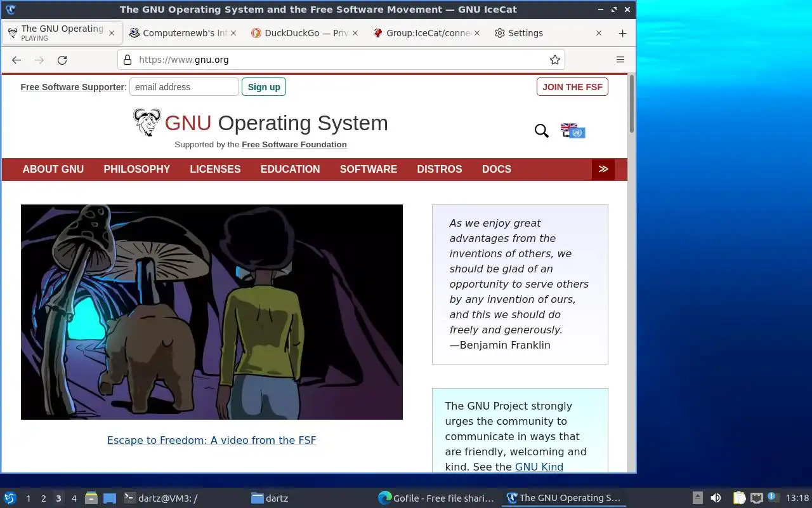Reload the current page

point(62,60)
